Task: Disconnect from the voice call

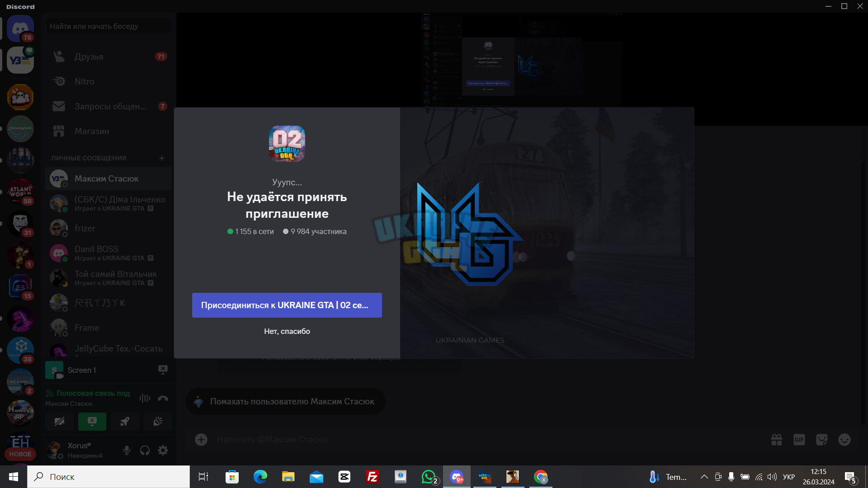Action: (x=163, y=398)
